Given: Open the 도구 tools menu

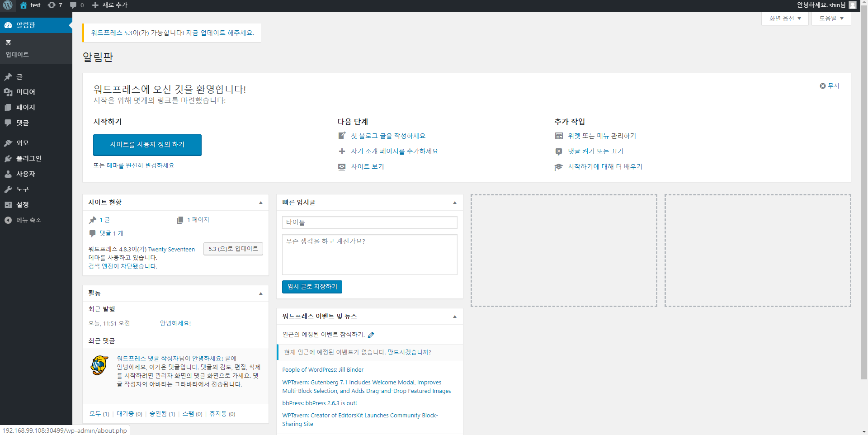Looking at the screenshot, I should pyautogui.click(x=36, y=189).
